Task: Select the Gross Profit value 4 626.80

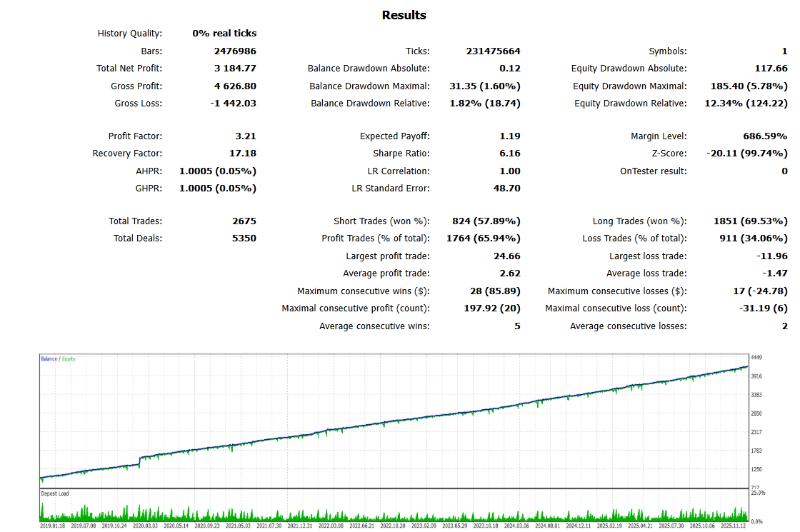Action: click(235, 86)
